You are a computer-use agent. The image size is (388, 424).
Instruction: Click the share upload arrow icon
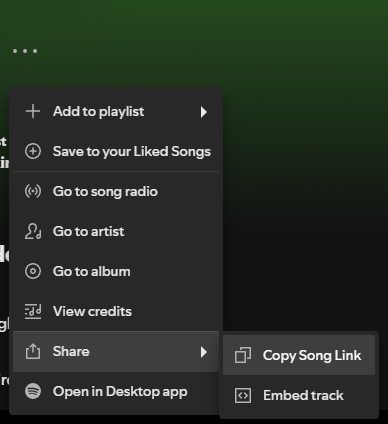(33, 351)
